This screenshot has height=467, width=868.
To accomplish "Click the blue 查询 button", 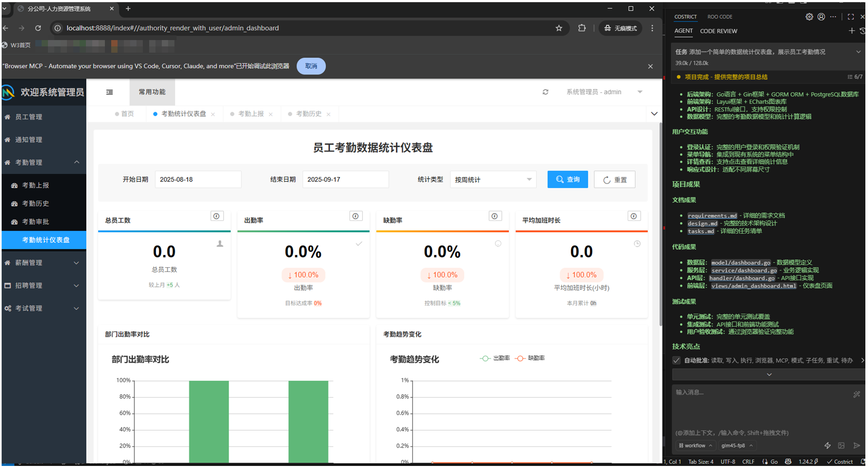I will point(568,180).
